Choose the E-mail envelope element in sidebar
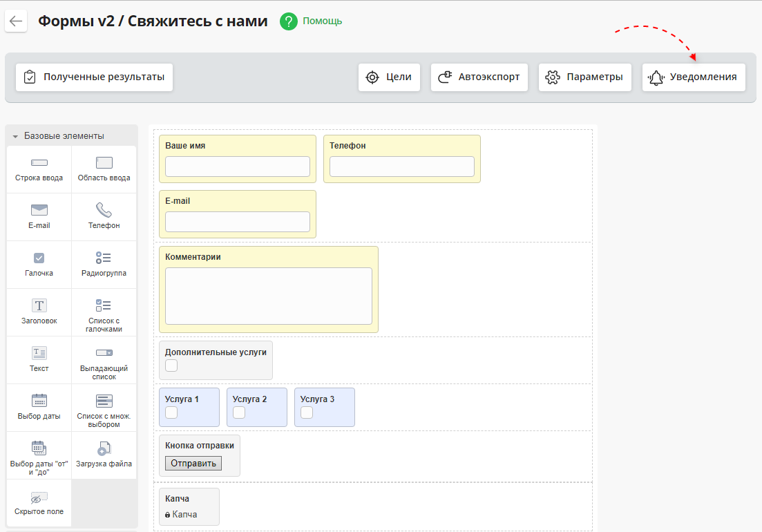The width and height of the screenshot is (762, 532). [39, 210]
